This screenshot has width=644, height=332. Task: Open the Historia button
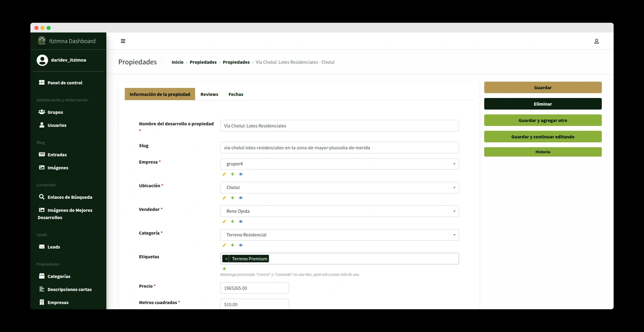pyautogui.click(x=543, y=152)
